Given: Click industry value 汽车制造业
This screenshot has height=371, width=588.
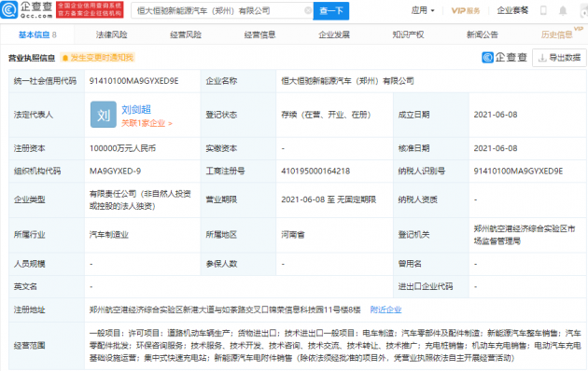Looking at the screenshot, I should coord(109,235).
